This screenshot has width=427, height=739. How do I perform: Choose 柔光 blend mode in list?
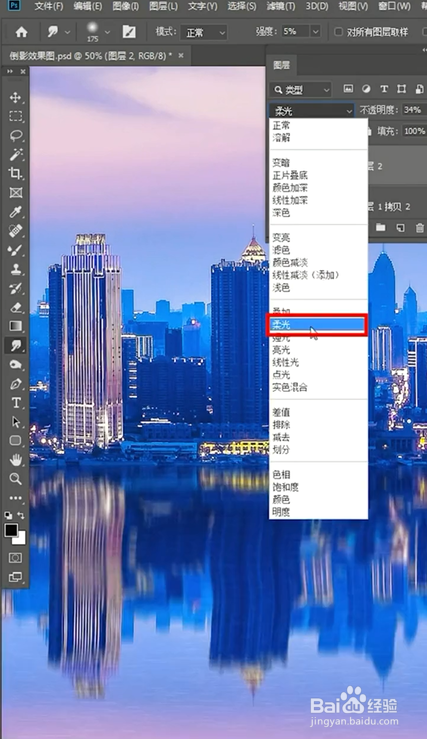point(317,325)
